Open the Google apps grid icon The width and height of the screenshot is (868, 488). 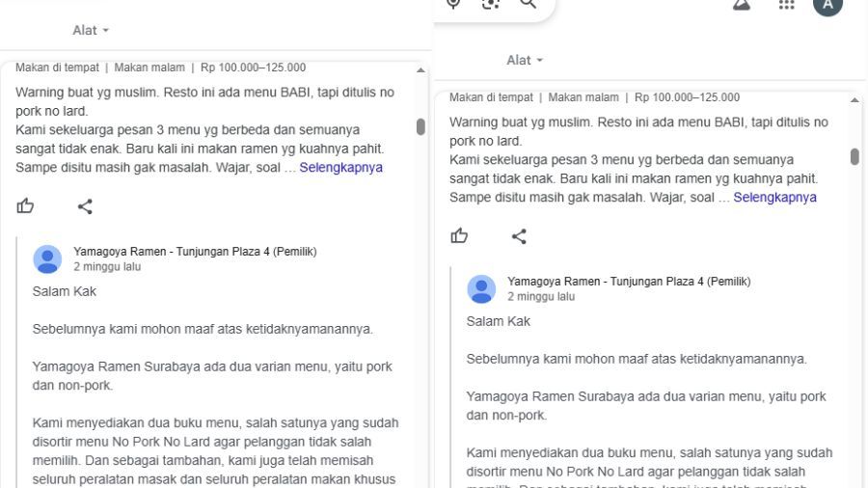click(786, 5)
